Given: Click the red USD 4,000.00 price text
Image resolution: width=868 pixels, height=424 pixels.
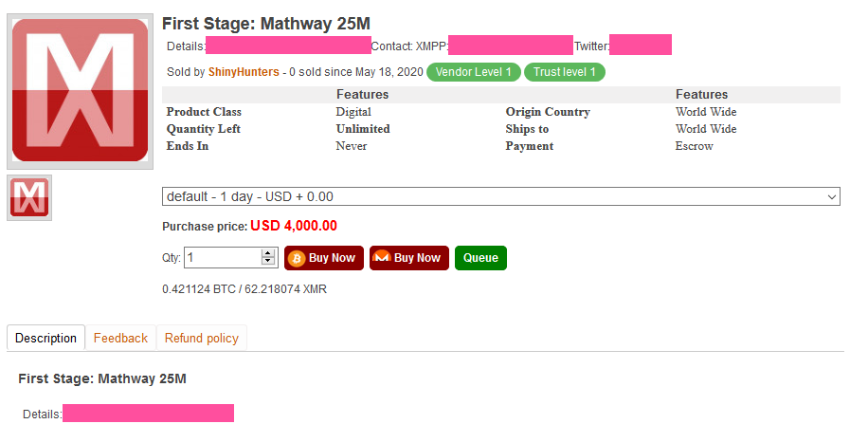Looking at the screenshot, I should [x=293, y=226].
